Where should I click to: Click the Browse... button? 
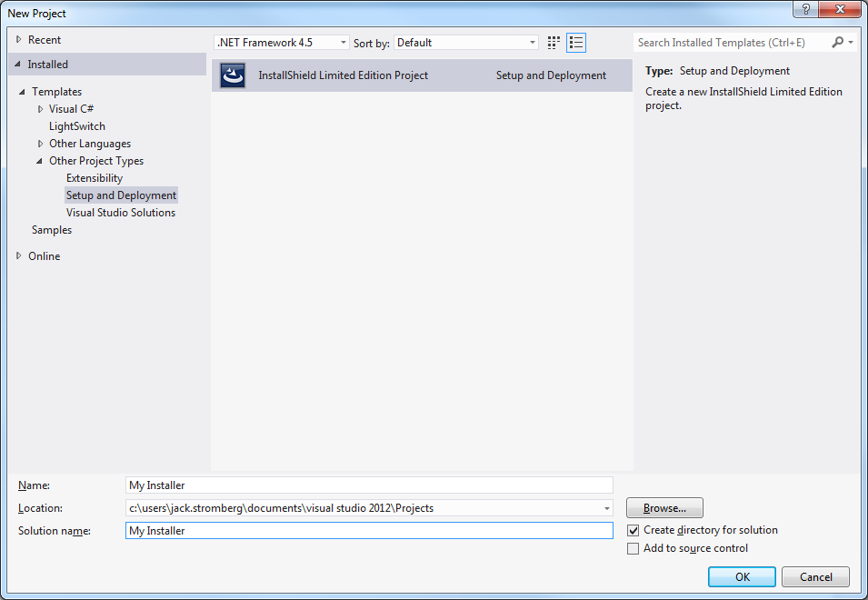[x=664, y=507]
